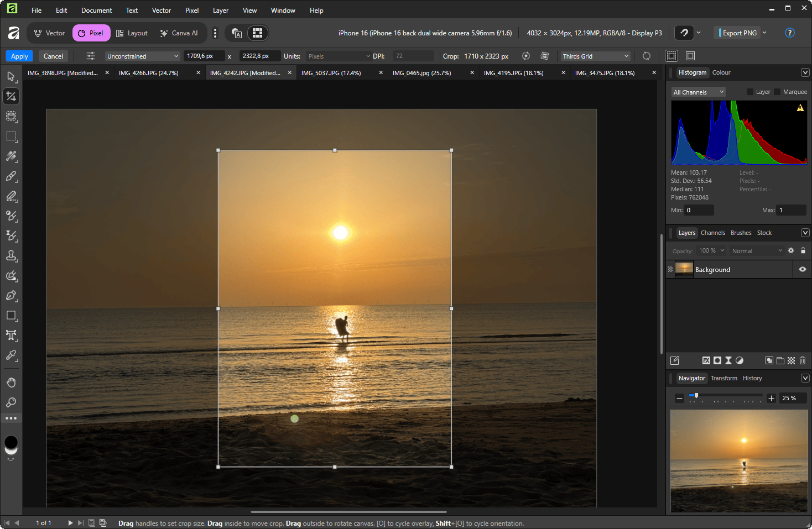Switch to the IMG_5037.JPG document tab
This screenshot has height=529, width=812.
[x=331, y=72]
